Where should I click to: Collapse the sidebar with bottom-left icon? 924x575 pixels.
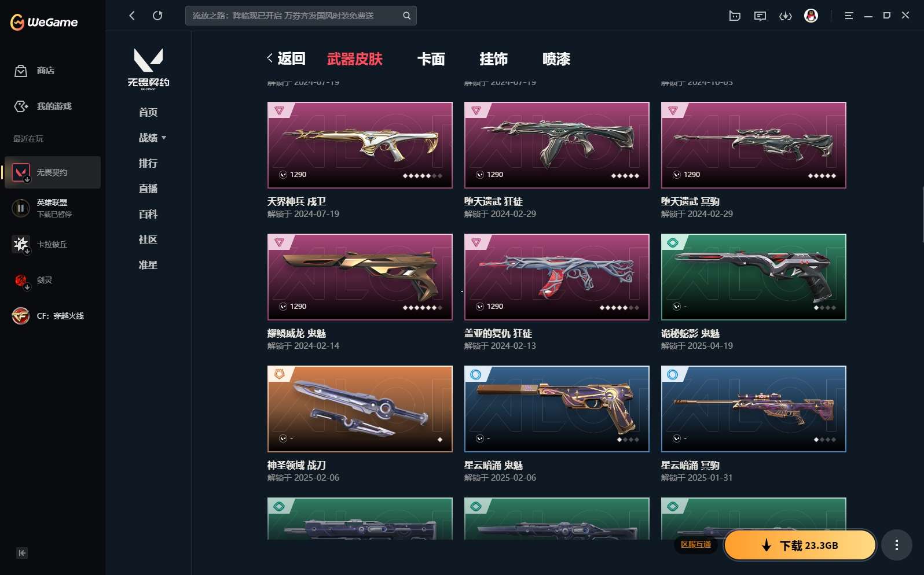click(22, 553)
